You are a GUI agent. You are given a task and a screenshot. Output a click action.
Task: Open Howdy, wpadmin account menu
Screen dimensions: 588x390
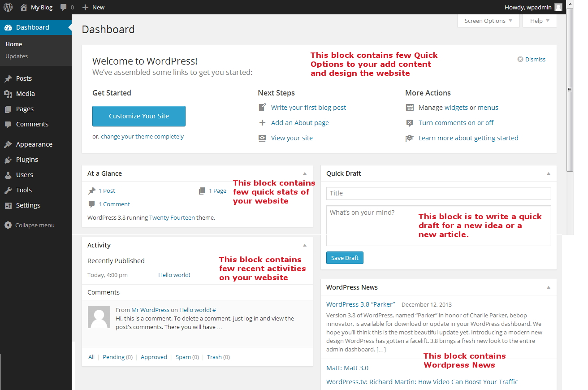533,7
